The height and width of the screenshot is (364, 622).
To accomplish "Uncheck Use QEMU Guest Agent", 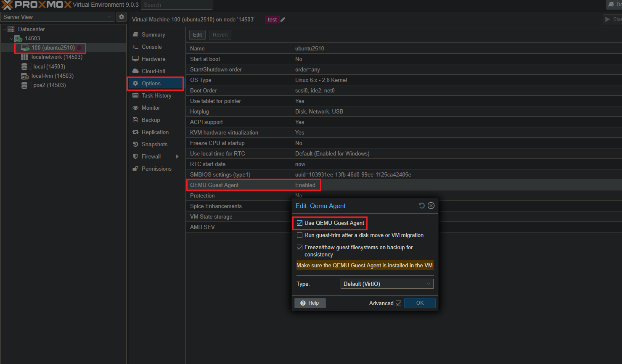I will [x=300, y=223].
